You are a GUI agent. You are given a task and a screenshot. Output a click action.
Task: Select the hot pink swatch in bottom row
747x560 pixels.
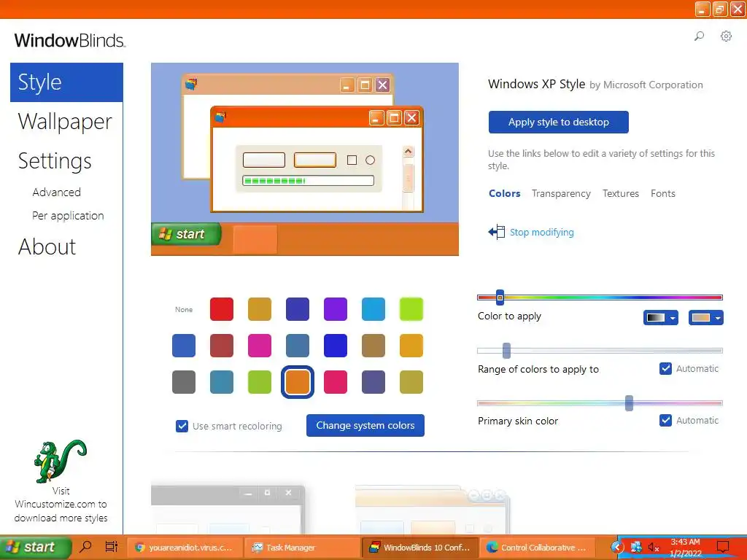pos(336,382)
